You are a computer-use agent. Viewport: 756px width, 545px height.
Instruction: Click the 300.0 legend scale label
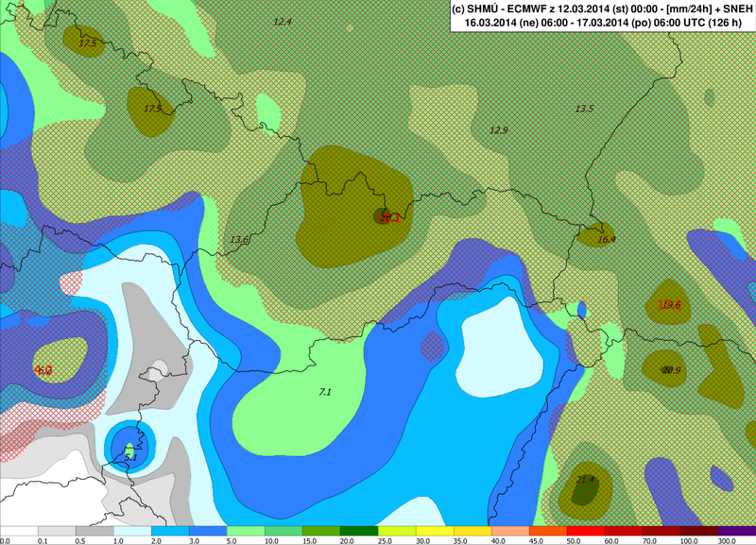click(x=724, y=539)
